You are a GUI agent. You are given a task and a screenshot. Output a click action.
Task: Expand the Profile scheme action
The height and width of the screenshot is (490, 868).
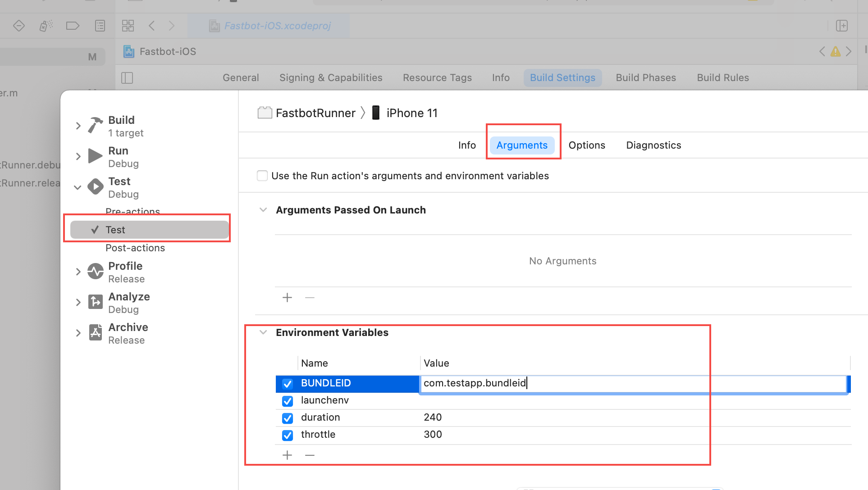(78, 272)
